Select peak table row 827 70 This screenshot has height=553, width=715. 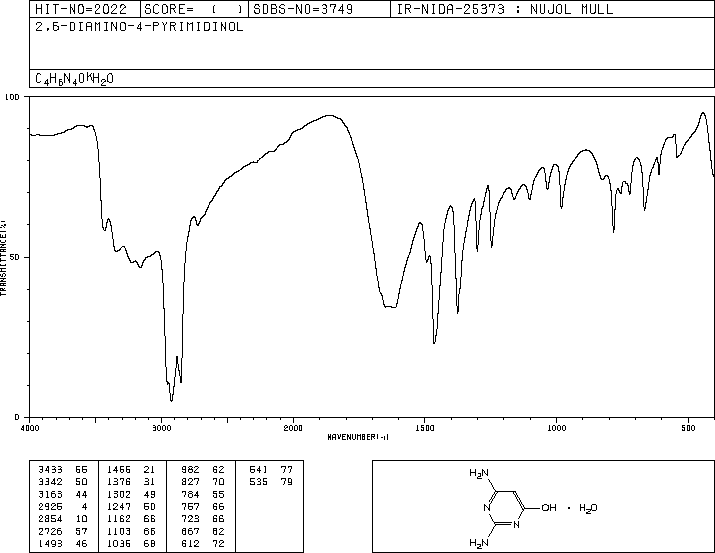203,481
